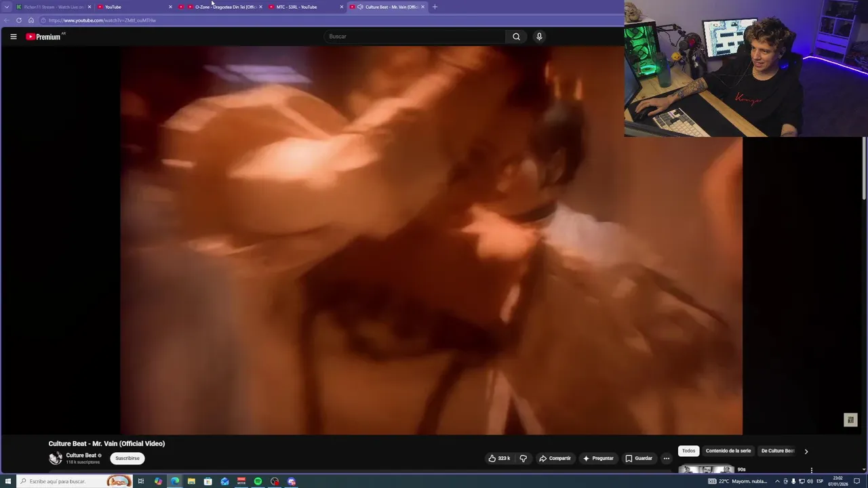Image resolution: width=868 pixels, height=488 pixels.
Task: Open File Explorer from taskbar
Action: coord(191,481)
